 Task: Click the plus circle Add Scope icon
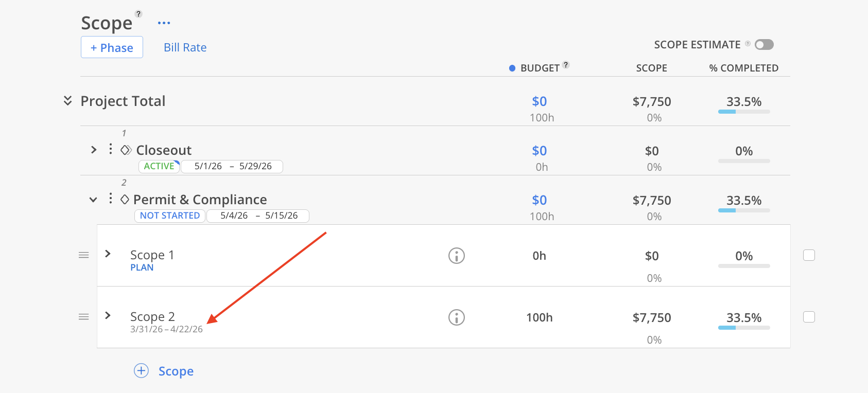click(141, 371)
